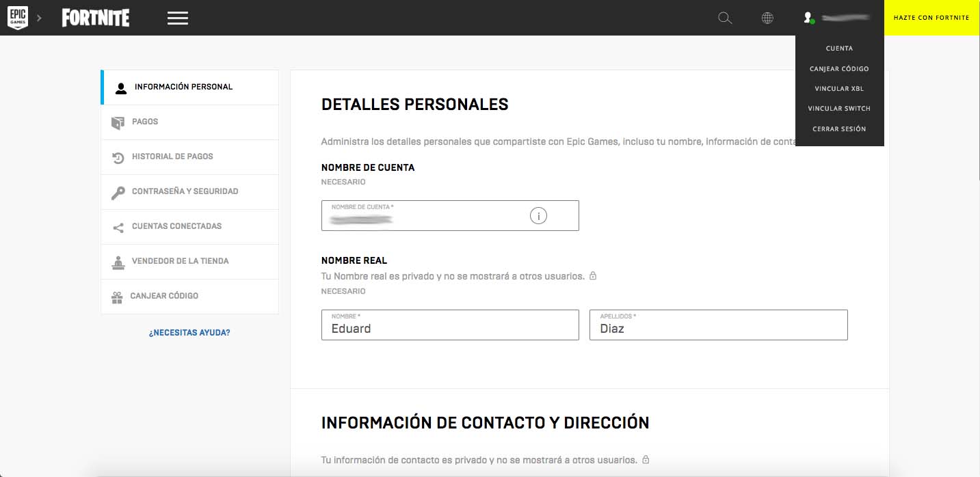Choose Cerrar Sesión to log out
Viewport: 980px width, 477px height.
pyautogui.click(x=839, y=129)
